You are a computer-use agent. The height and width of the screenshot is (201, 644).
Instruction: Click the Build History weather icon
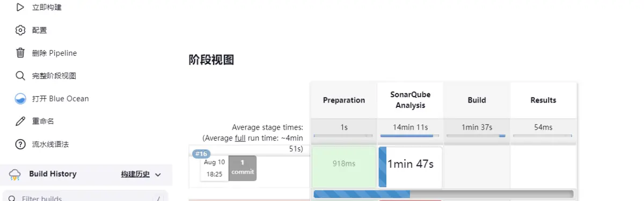[15, 174]
